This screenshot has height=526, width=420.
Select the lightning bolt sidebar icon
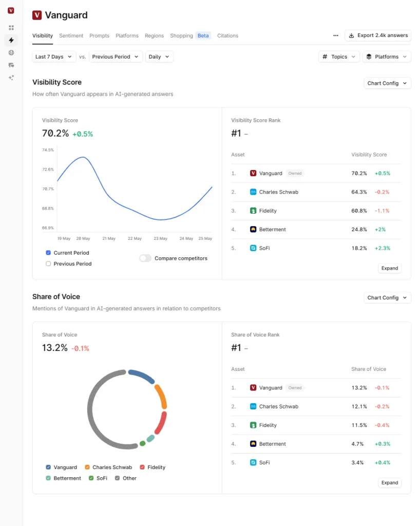(11, 40)
